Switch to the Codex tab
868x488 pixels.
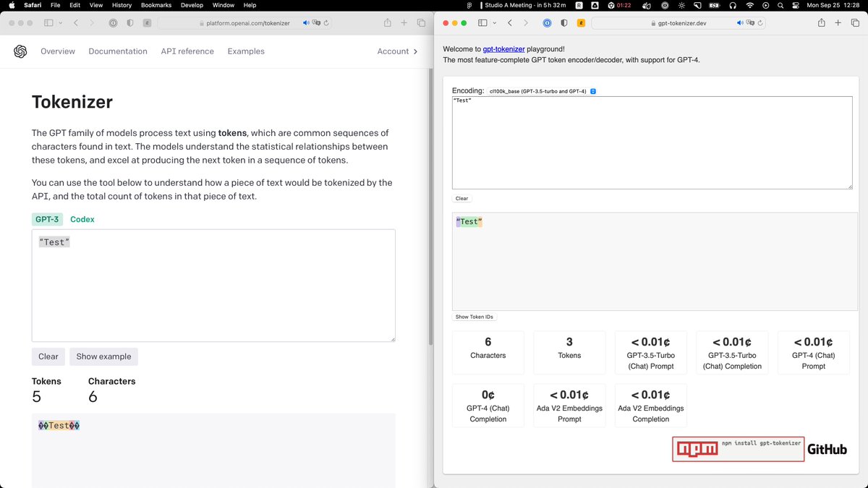tap(82, 219)
